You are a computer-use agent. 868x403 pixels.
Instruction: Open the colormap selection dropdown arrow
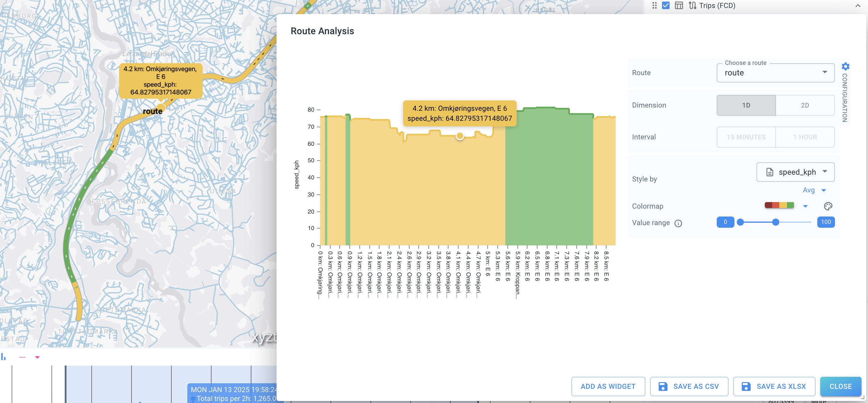(x=805, y=206)
